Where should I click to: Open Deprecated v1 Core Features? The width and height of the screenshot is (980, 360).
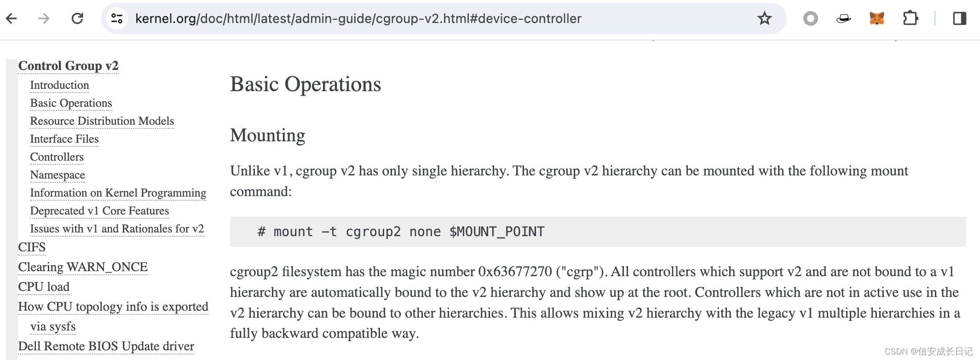click(x=100, y=211)
